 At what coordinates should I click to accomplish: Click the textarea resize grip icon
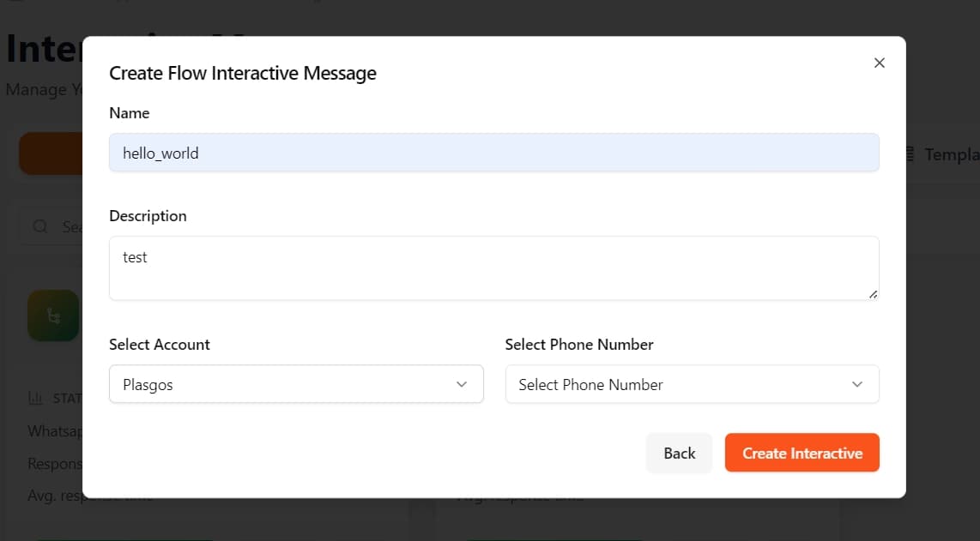pyautogui.click(x=874, y=296)
